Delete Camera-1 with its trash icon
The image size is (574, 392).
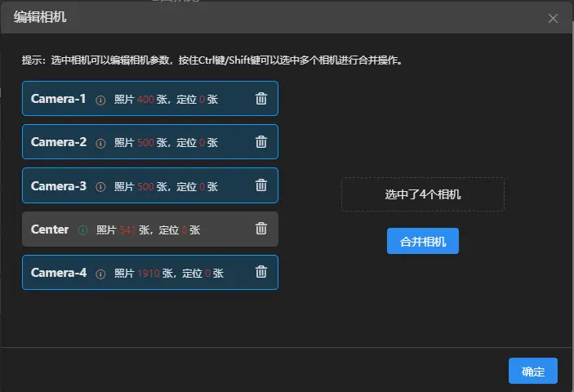point(261,99)
